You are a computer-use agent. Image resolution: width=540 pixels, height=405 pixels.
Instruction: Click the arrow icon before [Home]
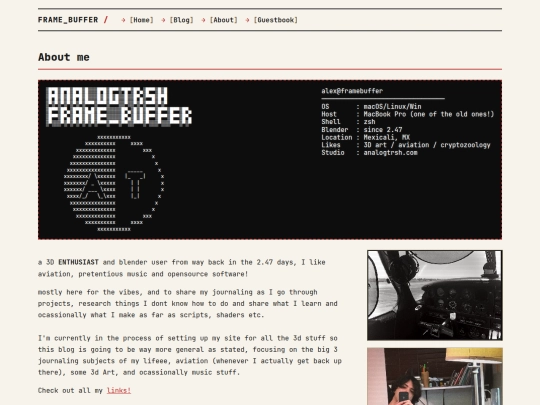click(123, 20)
